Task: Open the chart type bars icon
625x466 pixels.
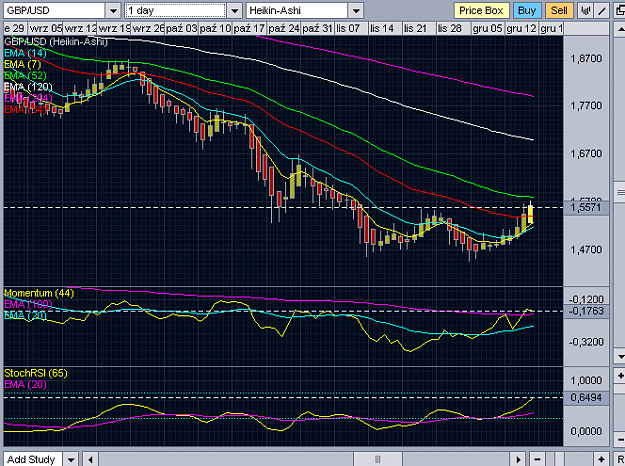Action: (x=585, y=11)
